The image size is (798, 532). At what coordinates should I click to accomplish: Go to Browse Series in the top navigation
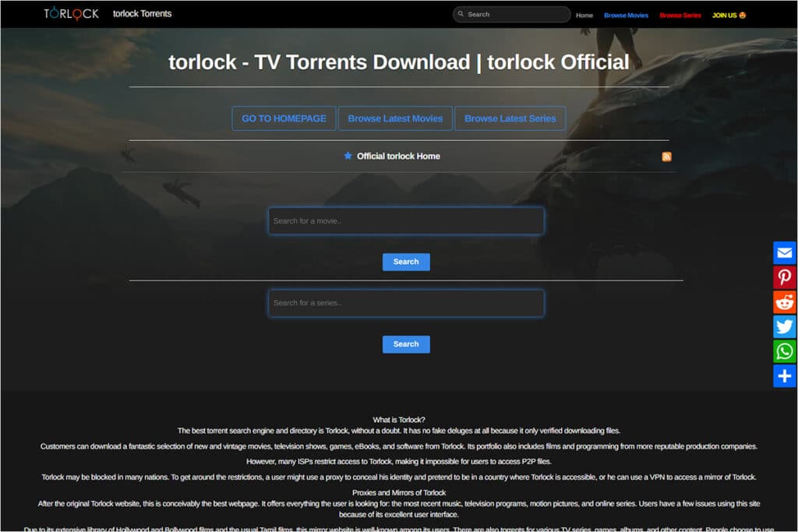(x=680, y=15)
